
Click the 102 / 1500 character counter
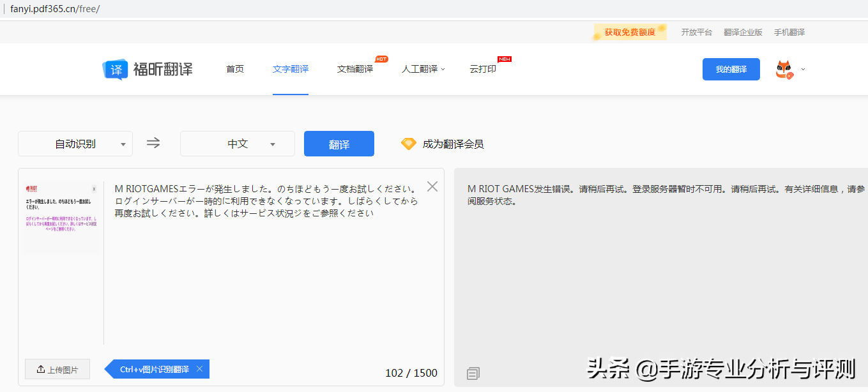coord(411,373)
